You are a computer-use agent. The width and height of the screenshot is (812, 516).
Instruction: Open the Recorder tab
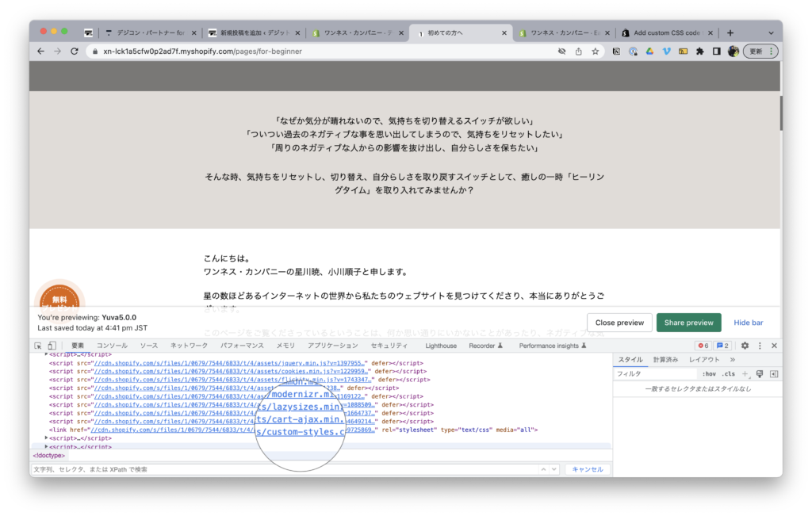(x=486, y=346)
